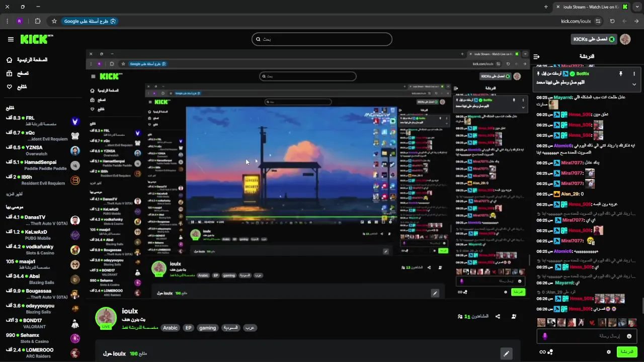Click purple microphone icon in chat input
The image size is (644, 362).
545,336
